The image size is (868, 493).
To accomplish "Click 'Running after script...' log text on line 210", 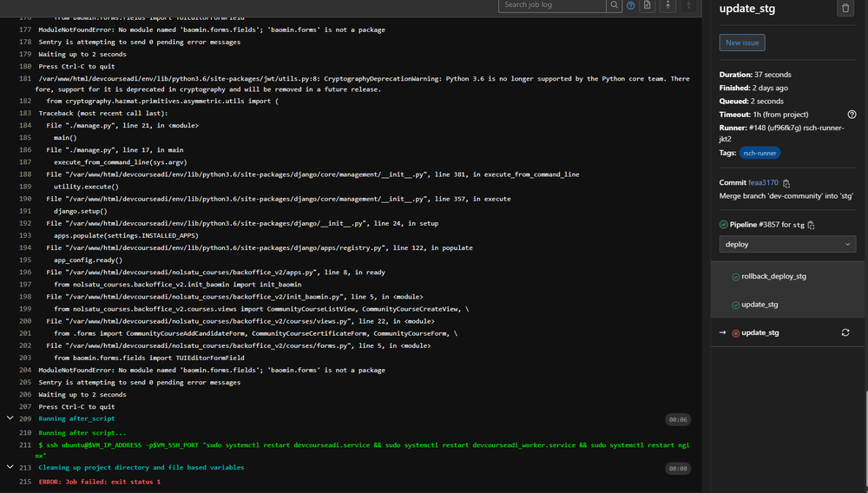I will coord(82,433).
